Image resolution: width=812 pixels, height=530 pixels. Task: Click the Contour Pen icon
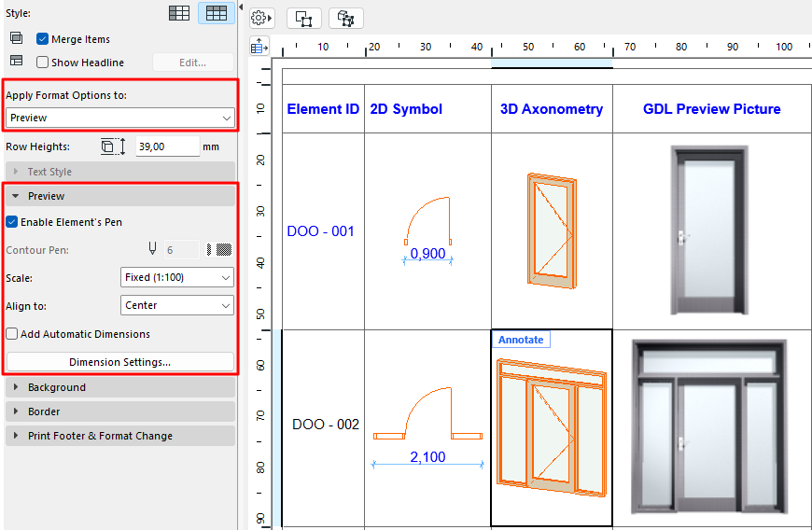(x=153, y=249)
